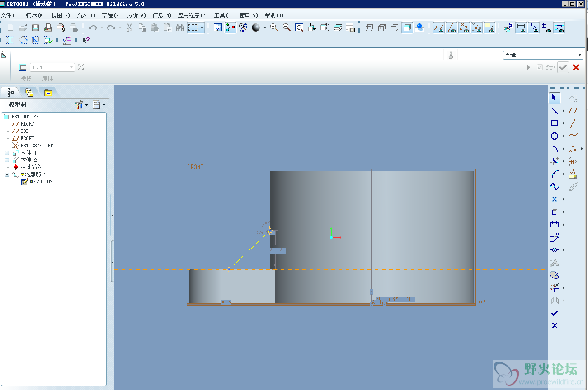Select the text sketch tool
The image size is (588, 390).
click(555, 263)
